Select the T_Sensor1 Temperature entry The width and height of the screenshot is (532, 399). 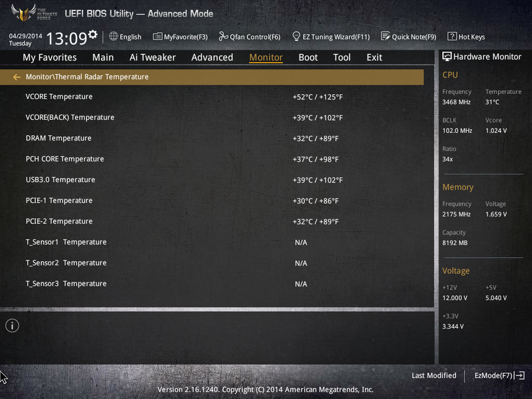pyautogui.click(x=66, y=242)
